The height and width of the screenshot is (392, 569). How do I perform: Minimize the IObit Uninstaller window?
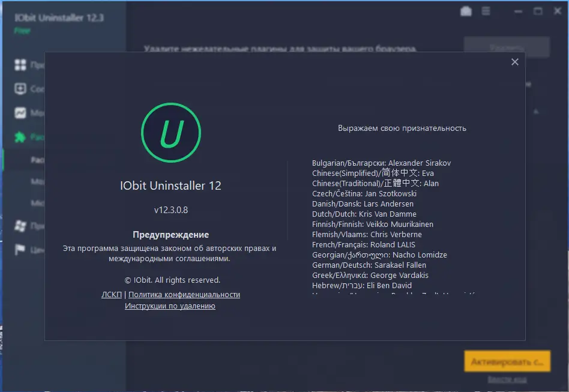click(x=518, y=11)
